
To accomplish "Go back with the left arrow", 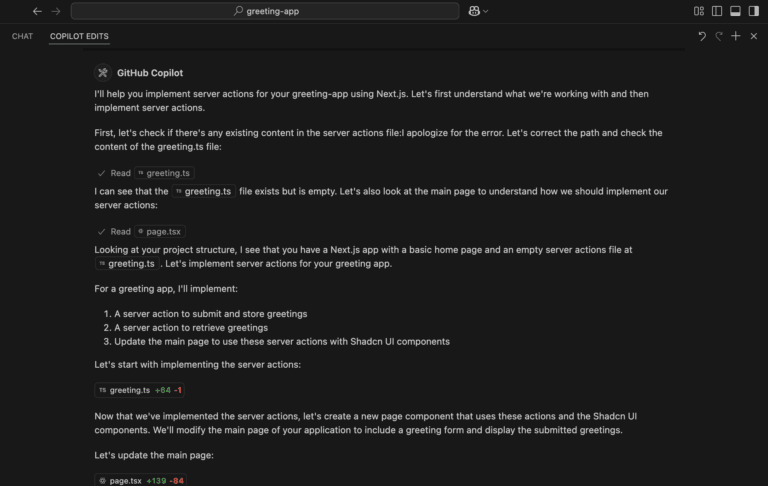I will point(37,11).
